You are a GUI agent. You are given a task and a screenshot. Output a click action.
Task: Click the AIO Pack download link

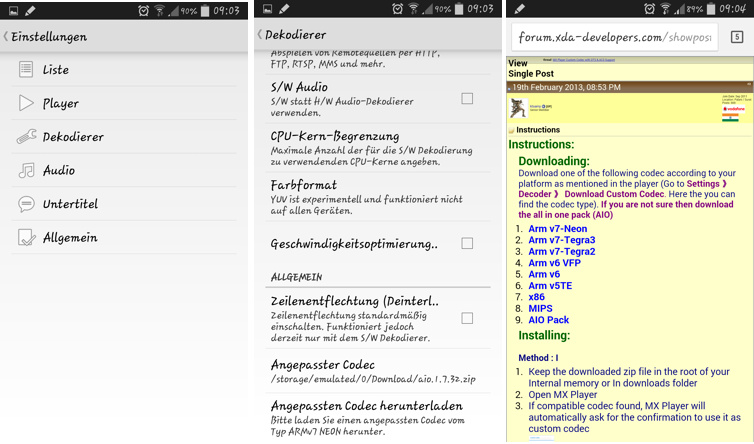549,320
